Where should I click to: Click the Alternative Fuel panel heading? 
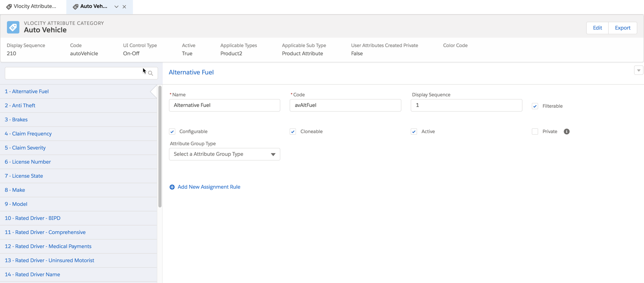click(x=191, y=72)
